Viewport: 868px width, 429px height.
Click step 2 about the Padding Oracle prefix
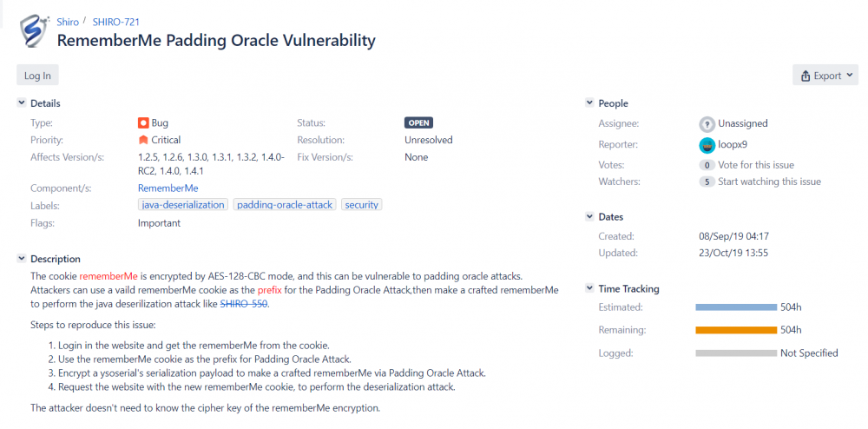pos(204,359)
